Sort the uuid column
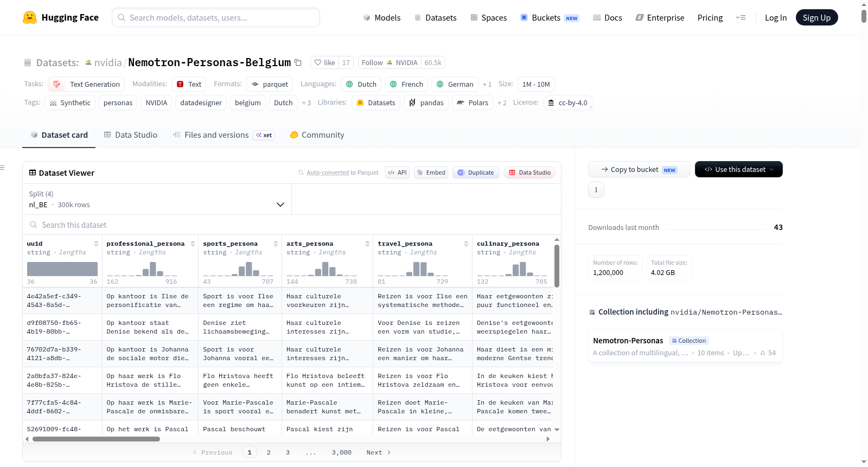Viewport: 868px width, 467px height. (x=96, y=244)
